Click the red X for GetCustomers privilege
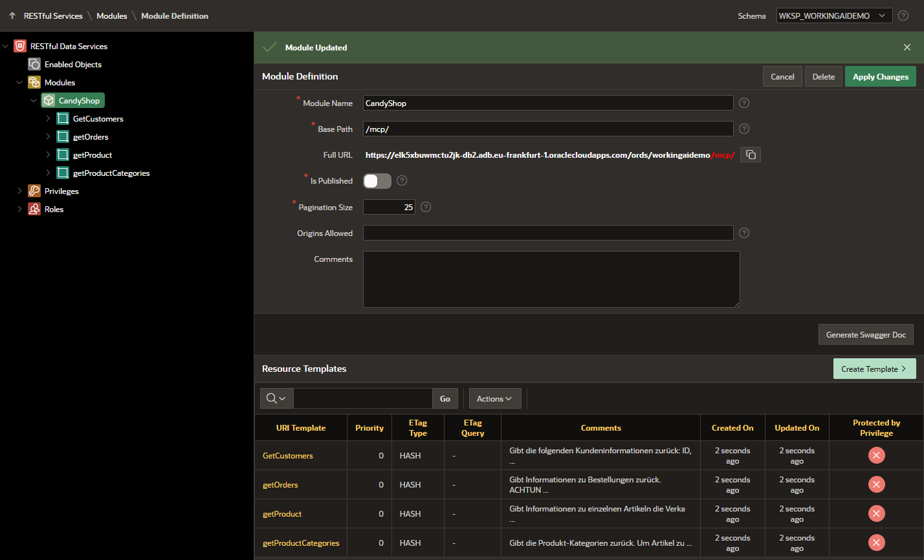 point(876,456)
